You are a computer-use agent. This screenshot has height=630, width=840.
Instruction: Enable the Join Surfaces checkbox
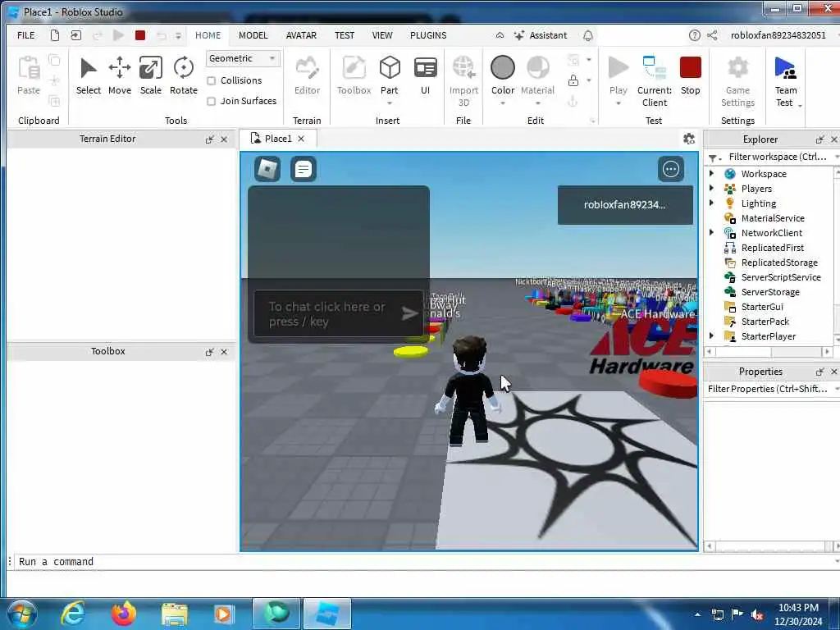[211, 101]
